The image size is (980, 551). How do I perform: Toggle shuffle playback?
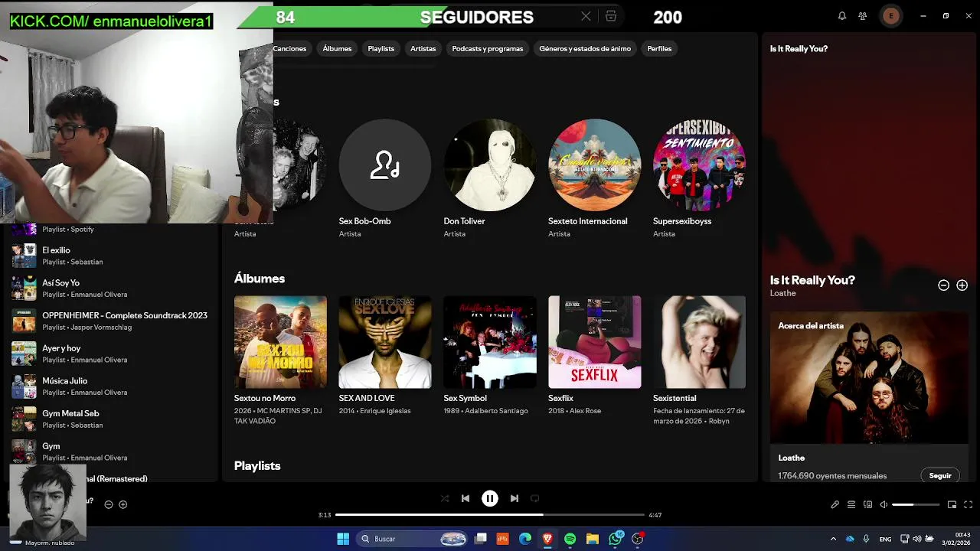pyautogui.click(x=445, y=498)
